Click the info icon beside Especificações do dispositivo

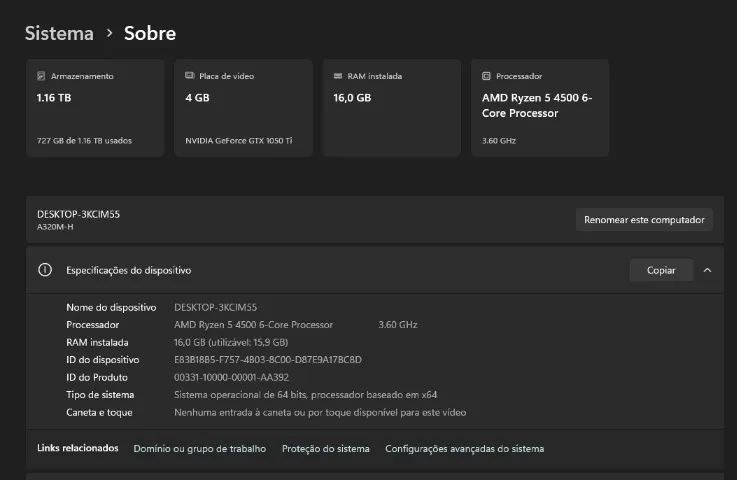[x=45, y=270]
